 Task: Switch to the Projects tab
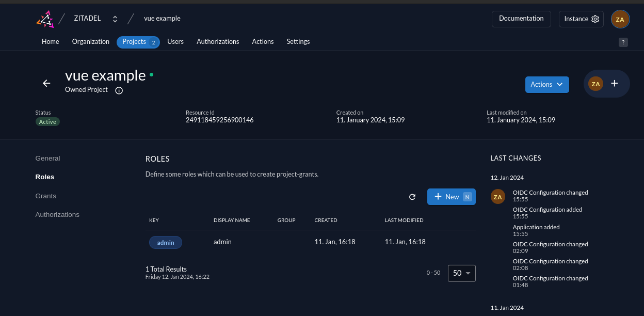(134, 42)
